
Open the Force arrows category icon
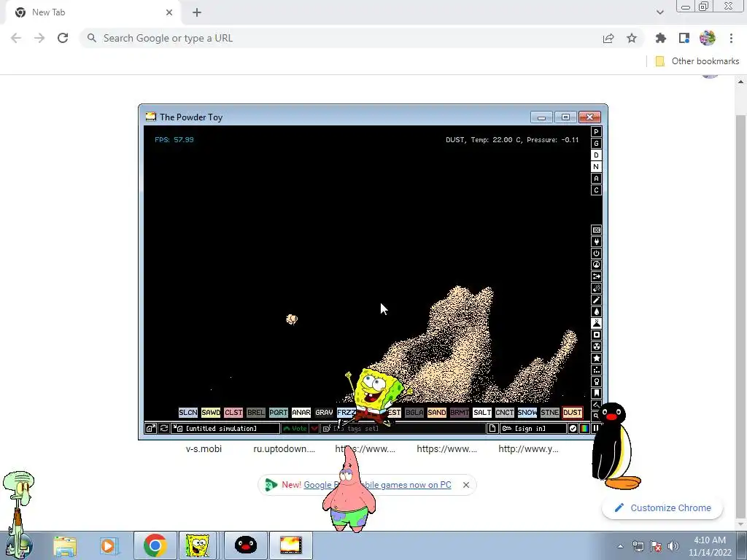[596, 276]
